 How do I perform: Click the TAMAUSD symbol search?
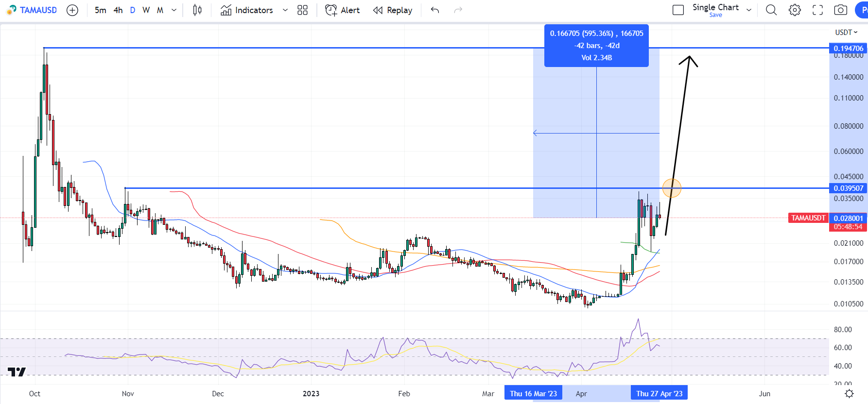pyautogui.click(x=32, y=10)
